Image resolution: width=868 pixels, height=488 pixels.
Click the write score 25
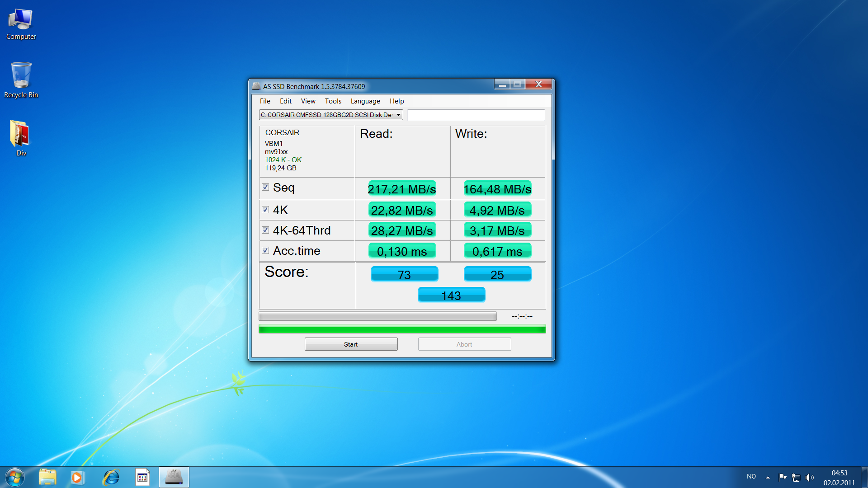coord(497,274)
